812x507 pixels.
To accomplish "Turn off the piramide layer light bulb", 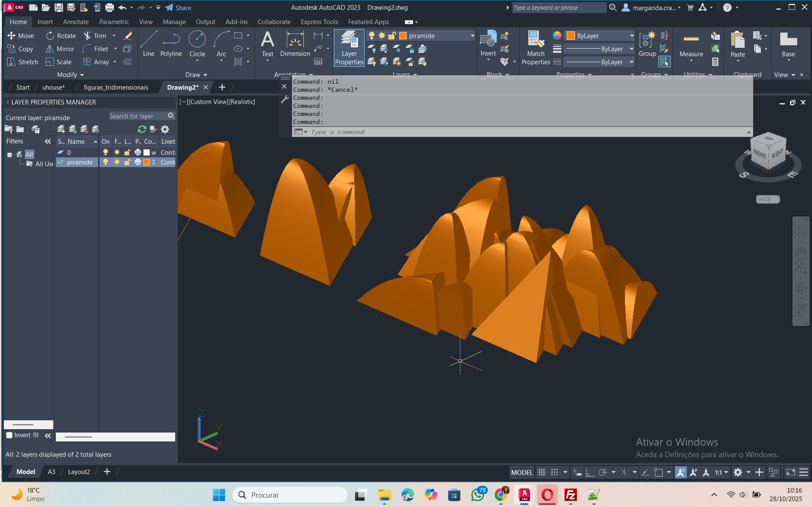I will [105, 162].
